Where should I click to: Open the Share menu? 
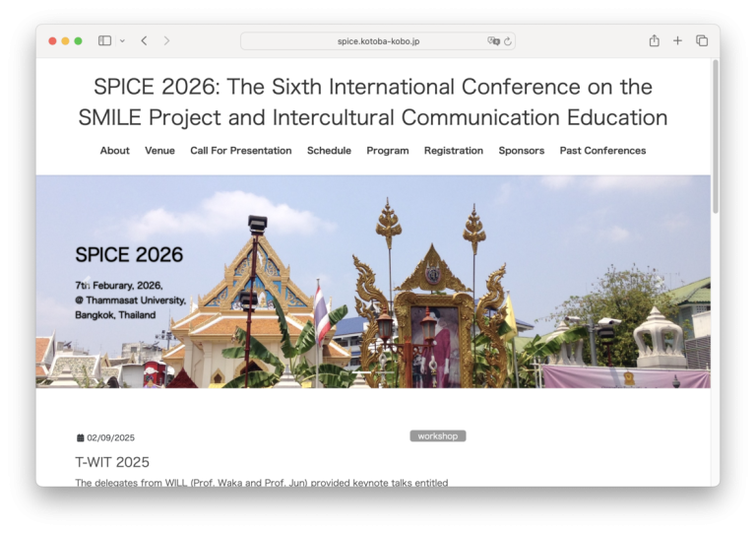[654, 40]
